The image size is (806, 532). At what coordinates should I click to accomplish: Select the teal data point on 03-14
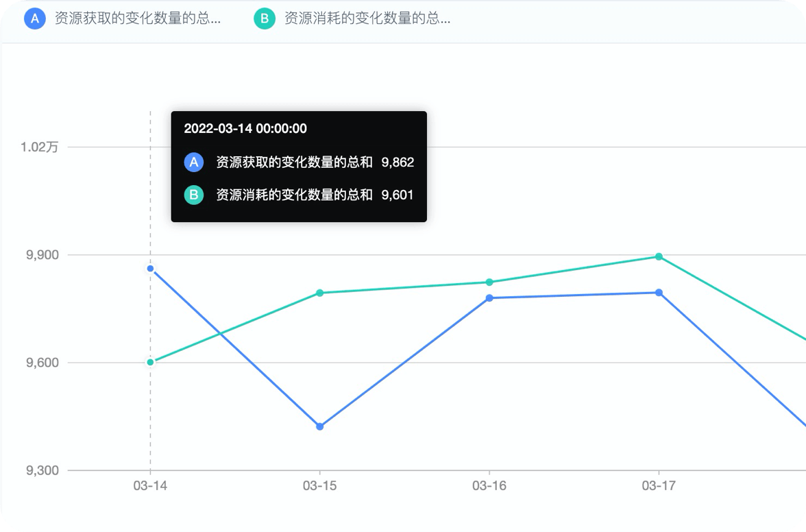click(150, 362)
